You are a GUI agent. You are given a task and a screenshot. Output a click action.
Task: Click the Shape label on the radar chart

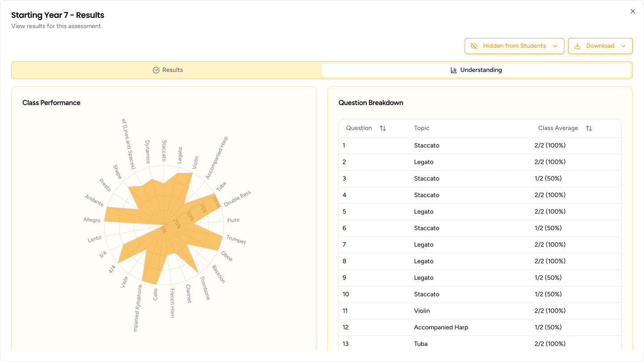pos(117,172)
